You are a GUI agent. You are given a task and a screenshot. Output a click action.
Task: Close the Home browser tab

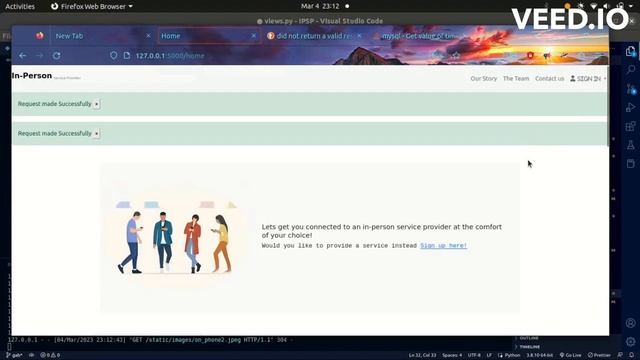tap(253, 36)
